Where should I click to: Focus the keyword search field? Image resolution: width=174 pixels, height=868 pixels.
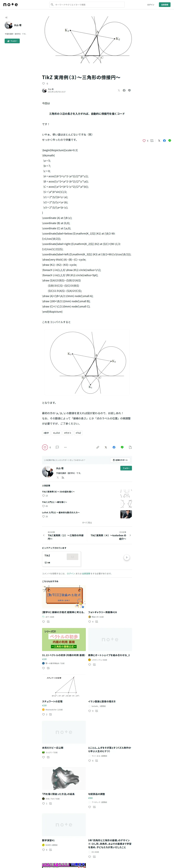pyautogui.click(x=87, y=5)
